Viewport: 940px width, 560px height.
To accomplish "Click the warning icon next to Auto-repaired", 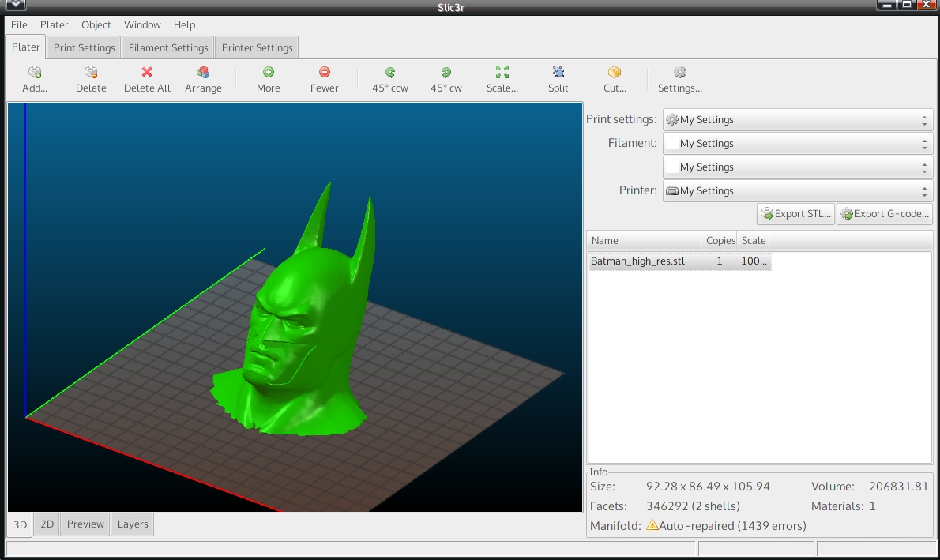I will (x=652, y=525).
